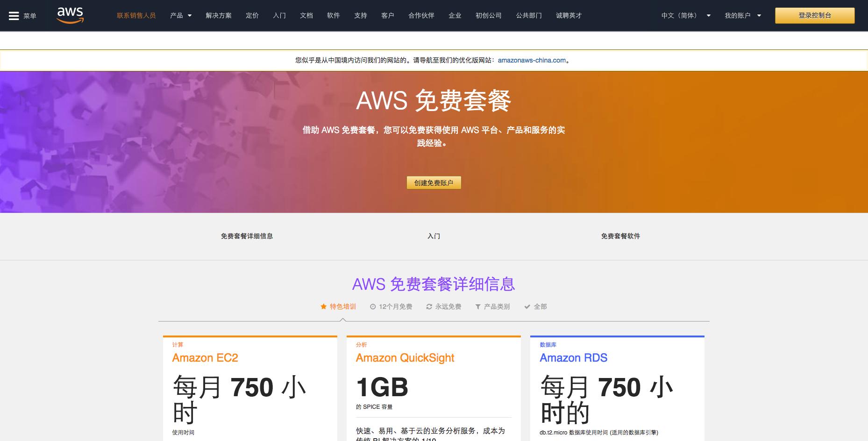Open the Amazon QuickSight card title
The height and width of the screenshot is (441, 868).
pyautogui.click(x=405, y=358)
